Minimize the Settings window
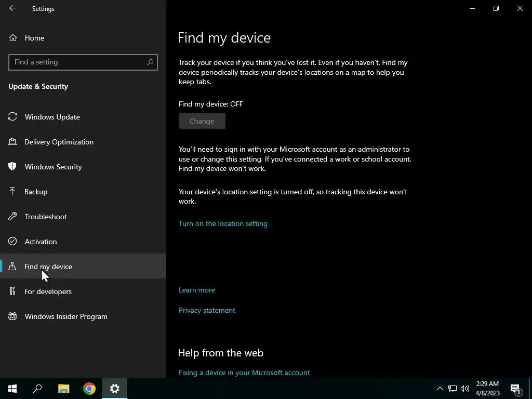This screenshot has width=532, height=399. pyautogui.click(x=472, y=8)
